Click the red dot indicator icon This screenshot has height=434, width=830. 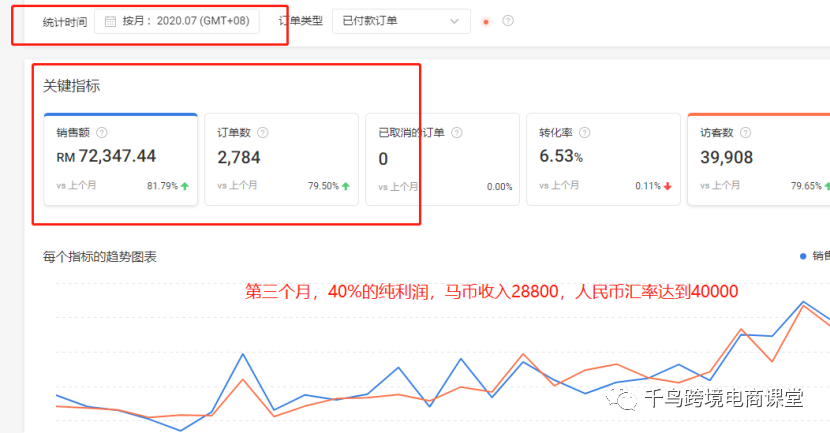coord(486,22)
